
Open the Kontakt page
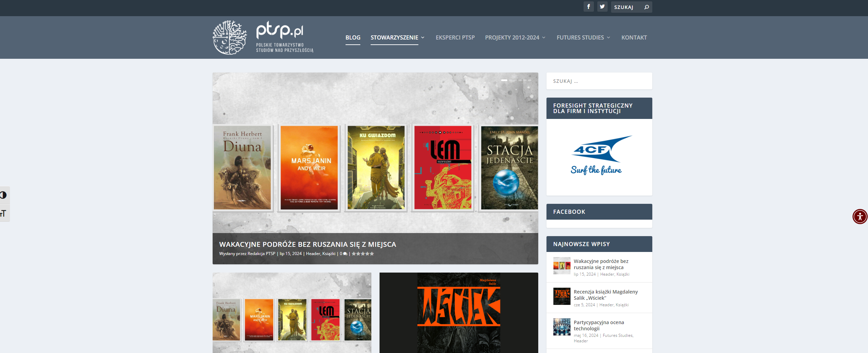point(634,37)
